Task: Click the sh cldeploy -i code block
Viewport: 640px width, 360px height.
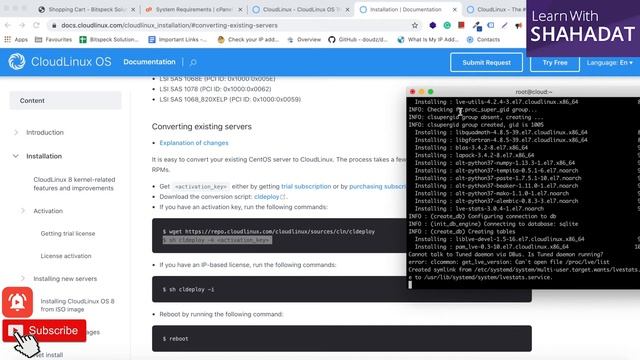Action: tap(342, 289)
